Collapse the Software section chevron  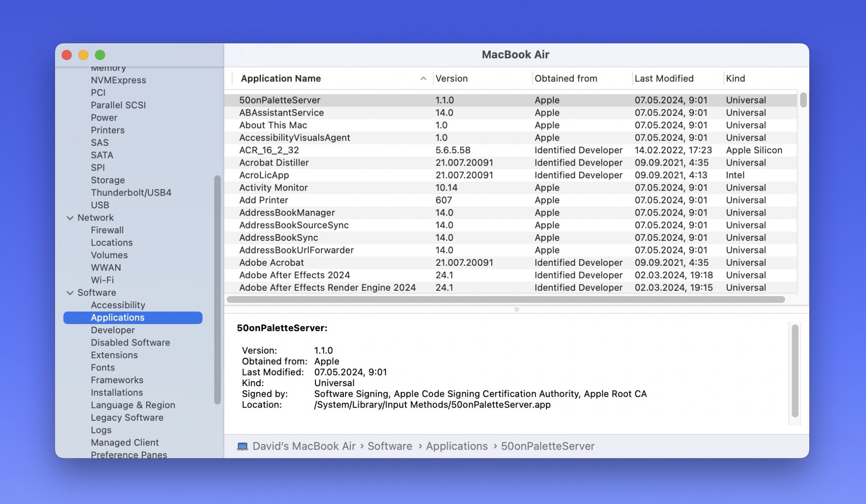click(x=70, y=293)
